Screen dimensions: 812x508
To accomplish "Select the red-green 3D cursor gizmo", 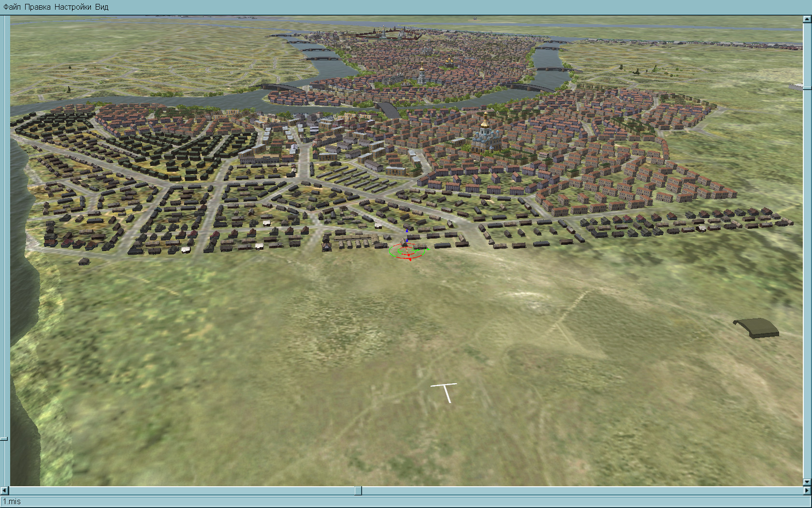I will tap(408, 250).
